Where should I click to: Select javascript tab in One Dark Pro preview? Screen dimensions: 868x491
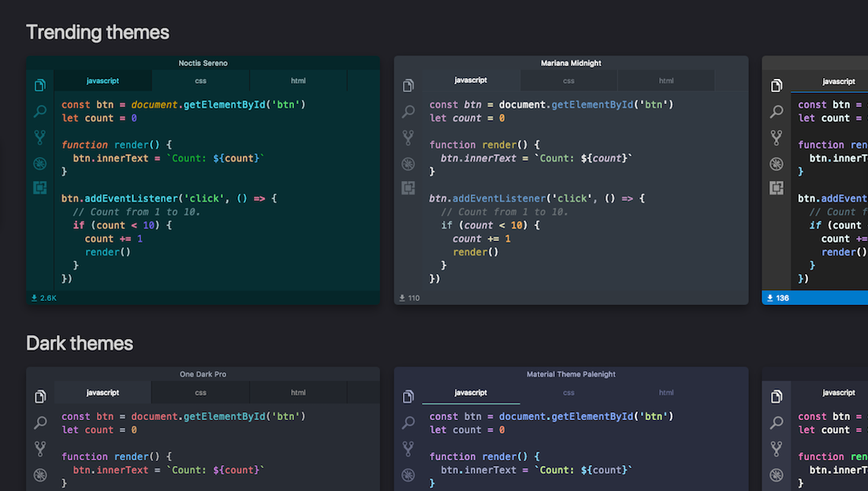102,392
